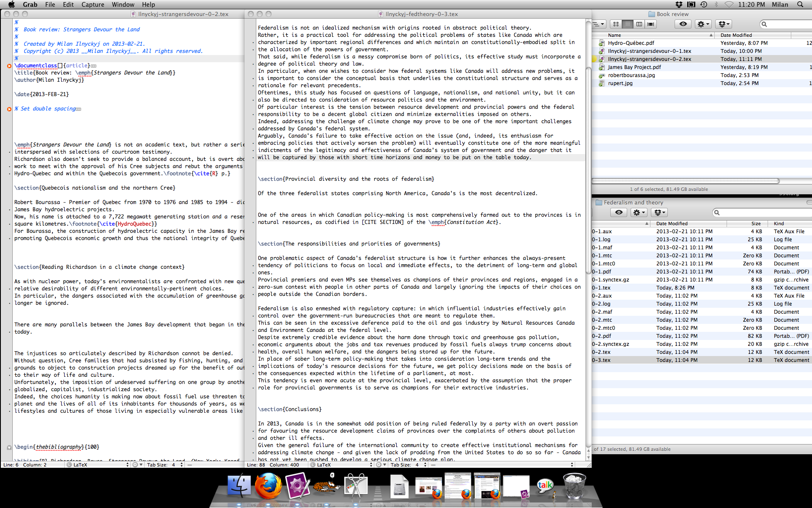Click Quick Look eye icon in Book review window
The width and height of the screenshot is (812, 508).
[x=683, y=24]
